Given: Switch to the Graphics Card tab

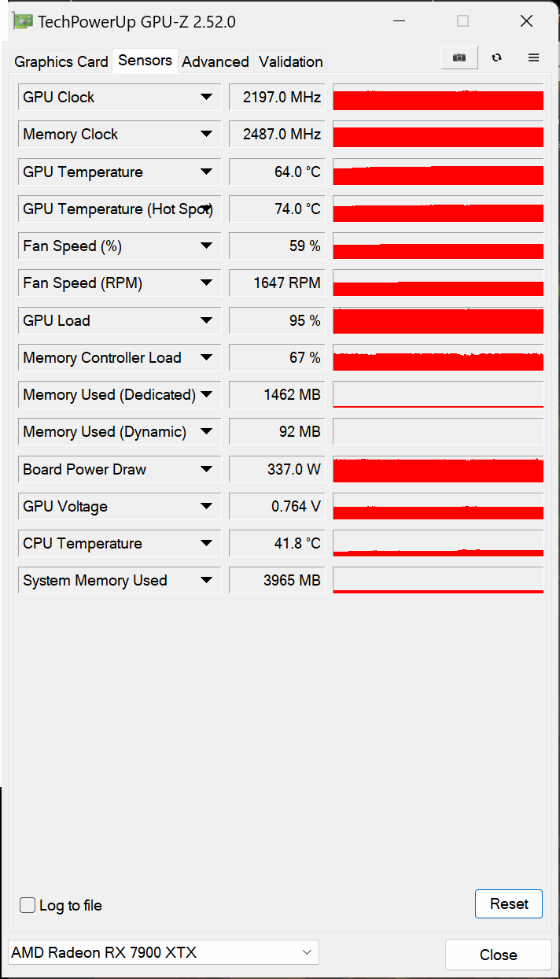Looking at the screenshot, I should coord(61,61).
